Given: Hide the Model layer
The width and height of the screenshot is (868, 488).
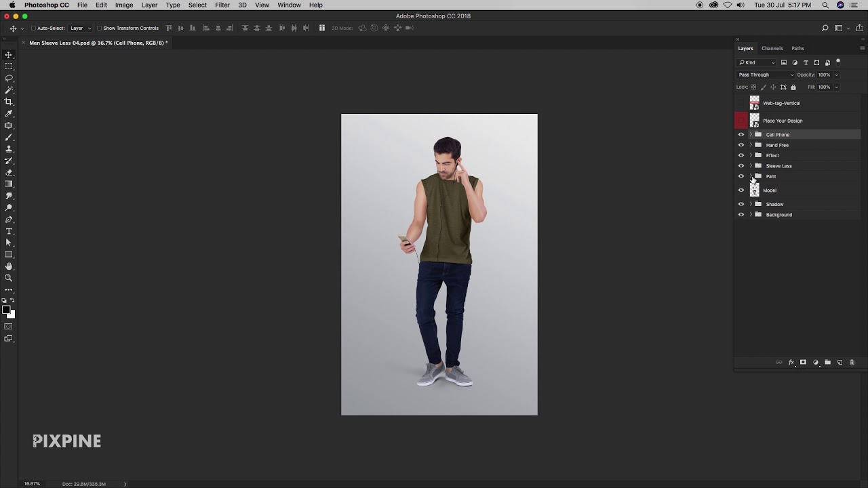Looking at the screenshot, I should point(741,190).
